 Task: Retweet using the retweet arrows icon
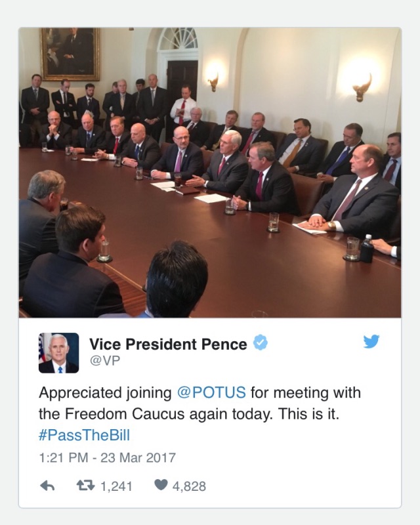86,485
